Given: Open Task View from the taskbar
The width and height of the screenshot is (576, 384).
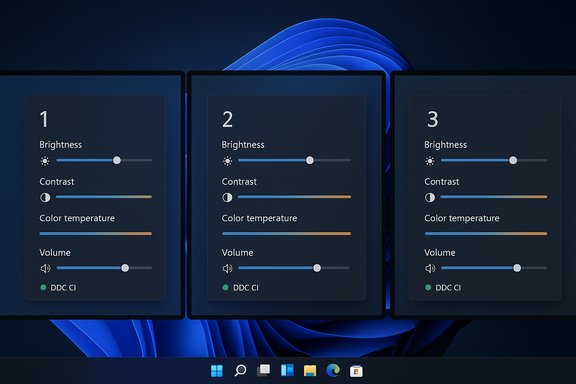Looking at the screenshot, I should click(263, 370).
